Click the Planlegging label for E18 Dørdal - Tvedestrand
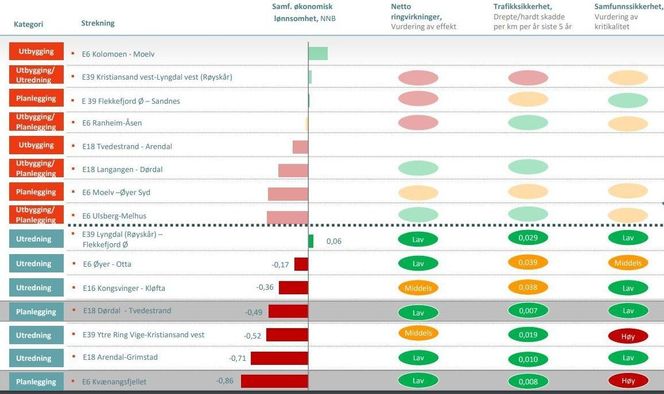 pos(36,312)
